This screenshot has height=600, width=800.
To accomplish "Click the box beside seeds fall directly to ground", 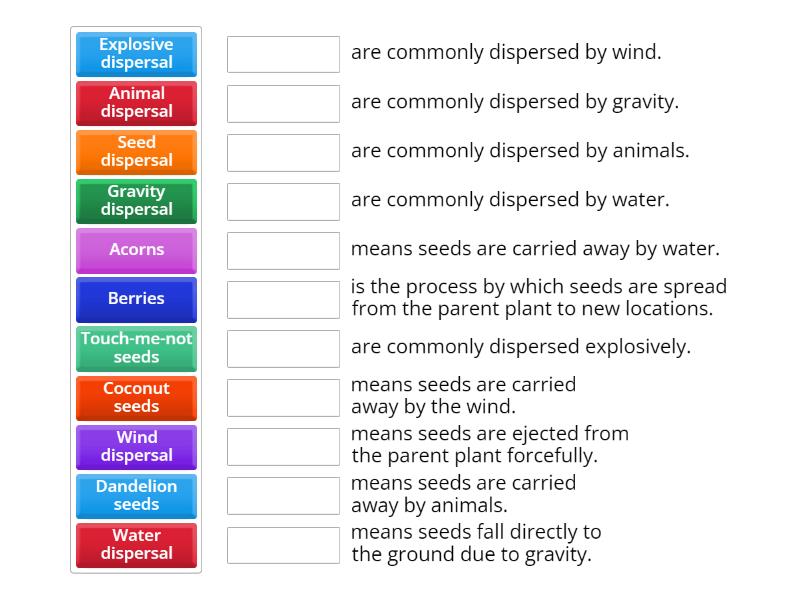I will (283, 545).
